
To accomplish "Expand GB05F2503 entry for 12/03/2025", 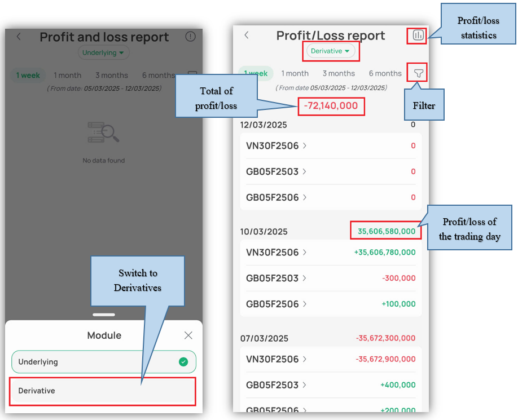I will tap(276, 171).
